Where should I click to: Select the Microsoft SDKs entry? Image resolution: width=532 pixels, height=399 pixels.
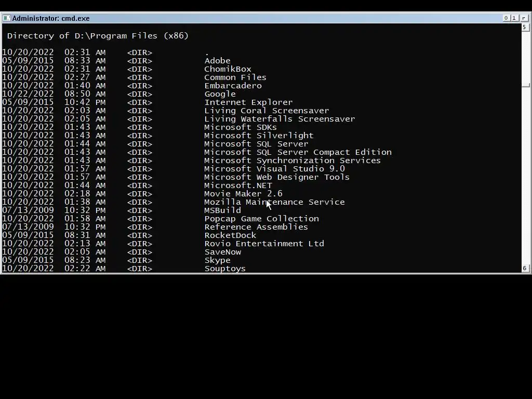(241, 127)
